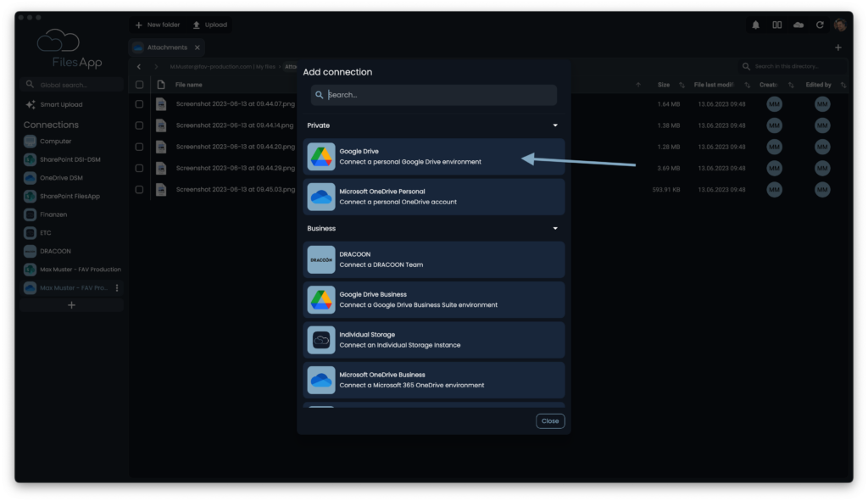Create a New folder
This screenshot has width=868, height=501.
pos(158,25)
